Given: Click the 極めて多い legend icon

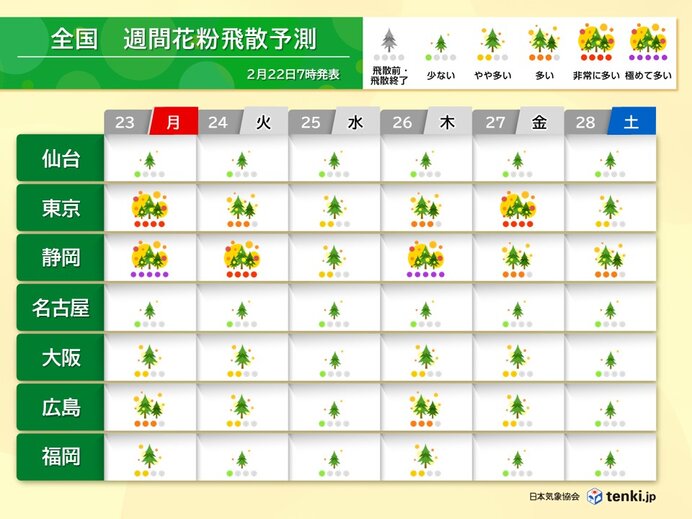Looking at the screenshot, I should click(x=648, y=41).
